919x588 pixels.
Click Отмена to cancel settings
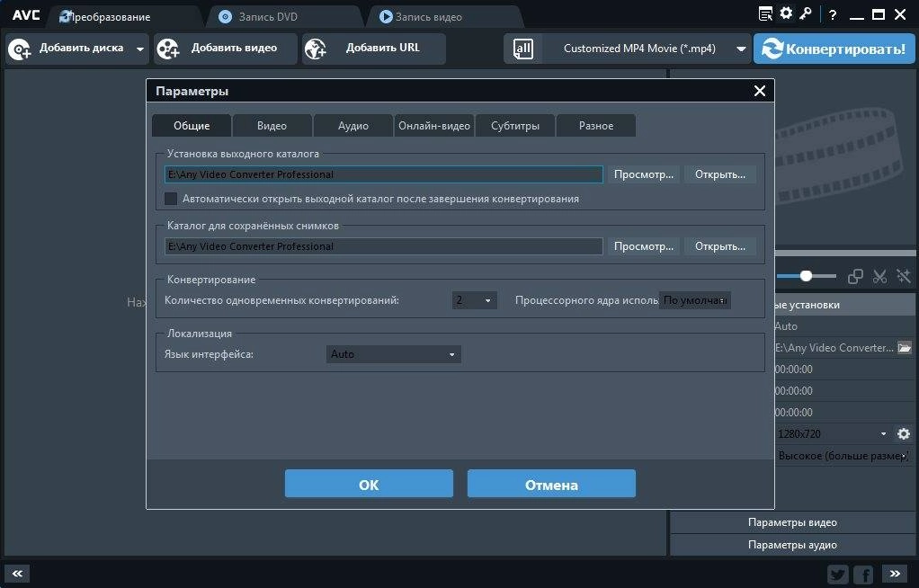pyautogui.click(x=551, y=484)
